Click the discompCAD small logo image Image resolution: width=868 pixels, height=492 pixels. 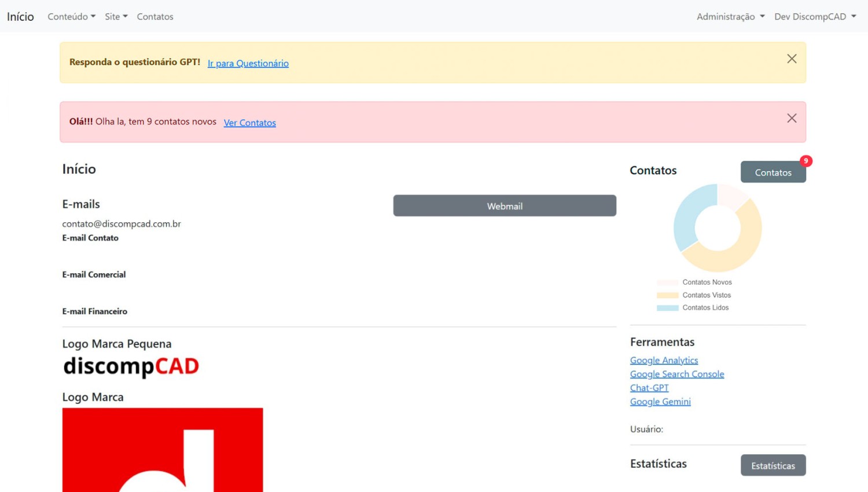click(131, 366)
